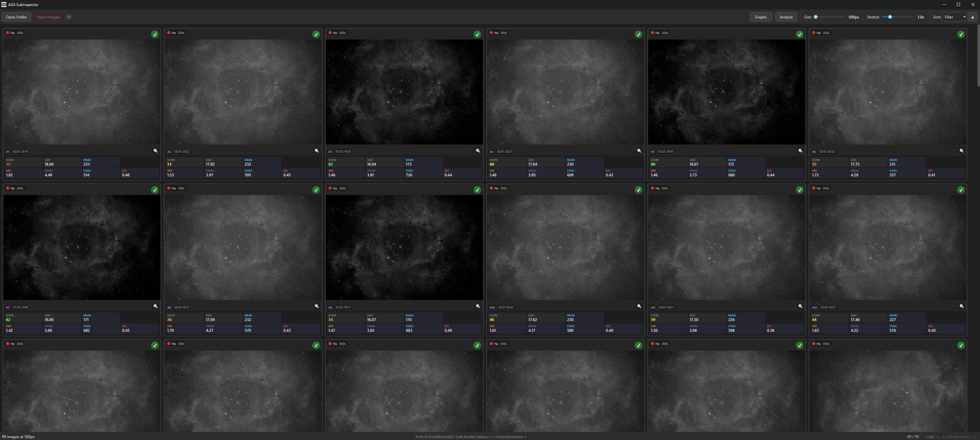Screen dimensions: 980x440
Task: Click the Open Folder button
Action: (17, 17)
